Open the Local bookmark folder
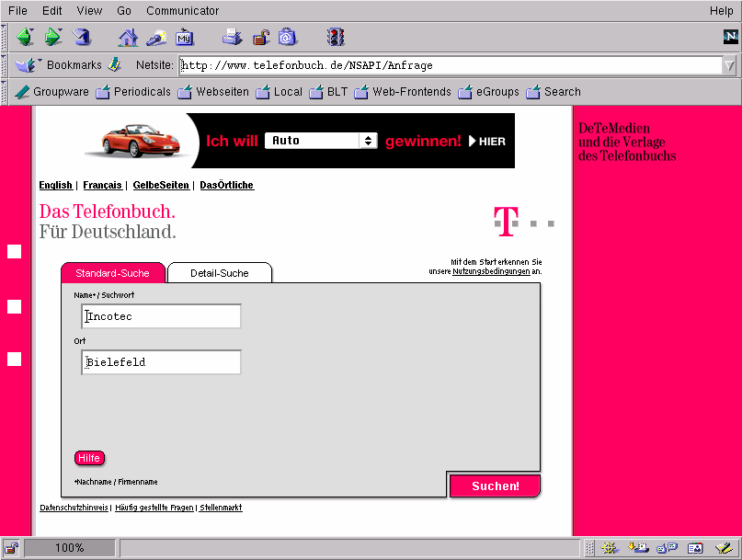742x560 pixels. [279, 92]
